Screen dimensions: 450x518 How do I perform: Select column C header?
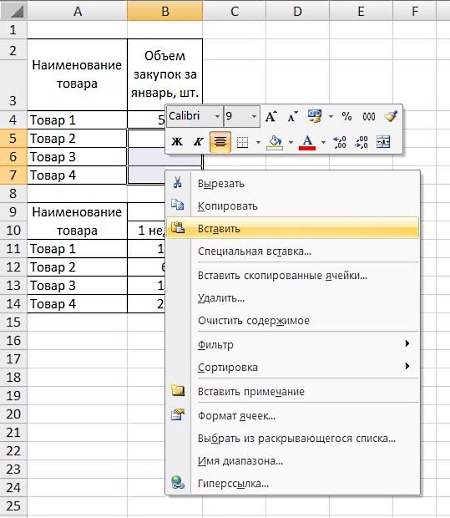point(234,11)
